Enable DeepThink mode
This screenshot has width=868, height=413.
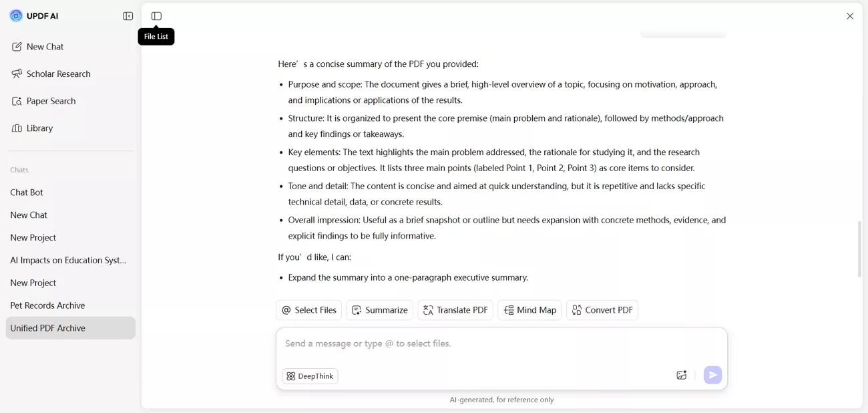(x=310, y=376)
